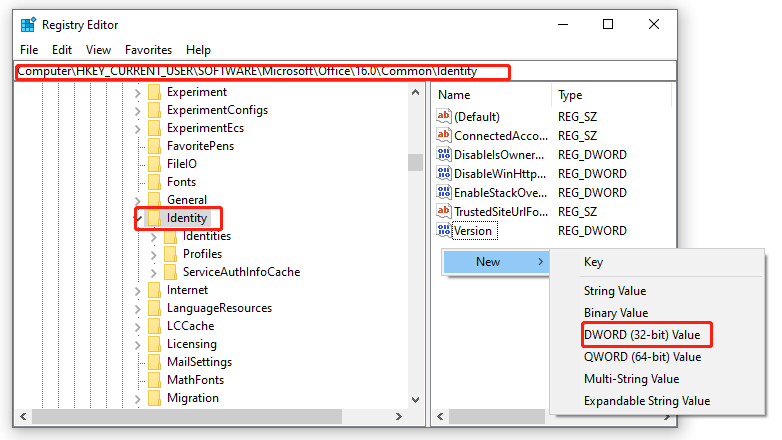Click the DWORD icon beside DisableIsOwner...
The height and width of the screenshot is (440, 782).
443,154
